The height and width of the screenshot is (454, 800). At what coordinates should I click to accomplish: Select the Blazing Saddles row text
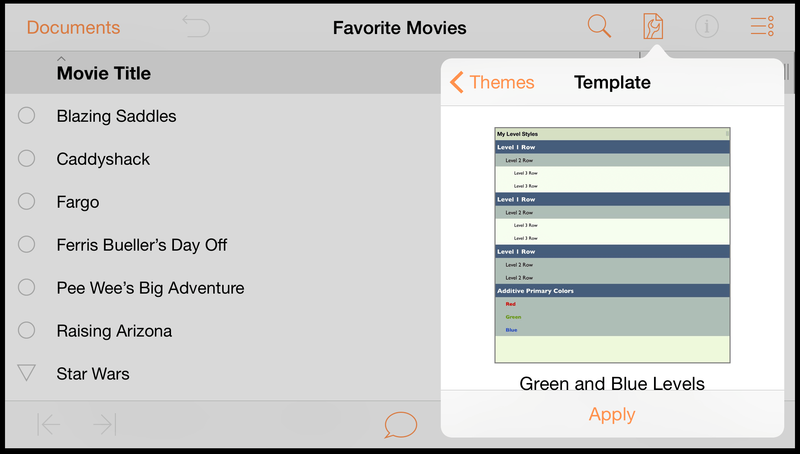(x=116, y=116)
